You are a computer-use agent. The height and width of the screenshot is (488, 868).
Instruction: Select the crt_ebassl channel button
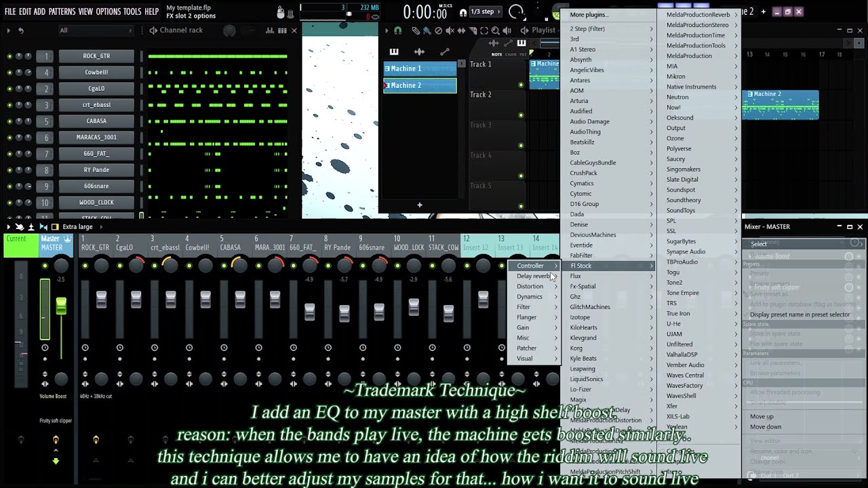pos(96,105)
